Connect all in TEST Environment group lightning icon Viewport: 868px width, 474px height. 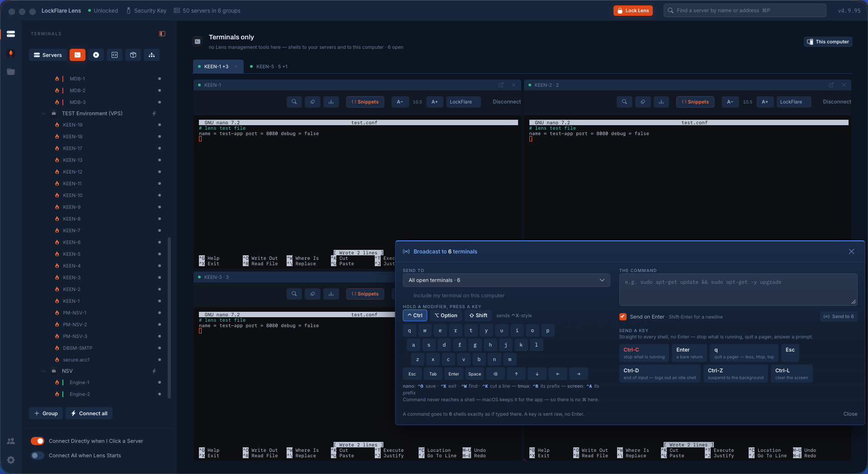pos(154,113)
